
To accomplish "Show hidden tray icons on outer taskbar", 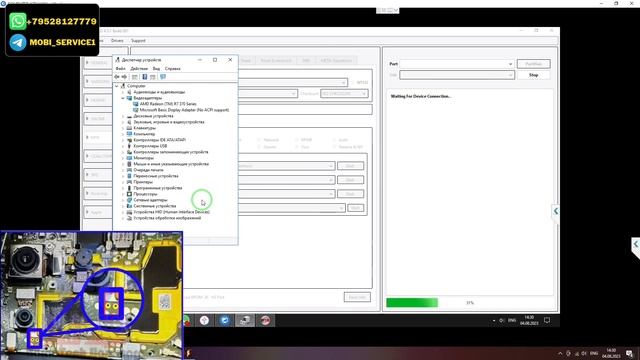I will pyautogui.click(x=560, y=353).
